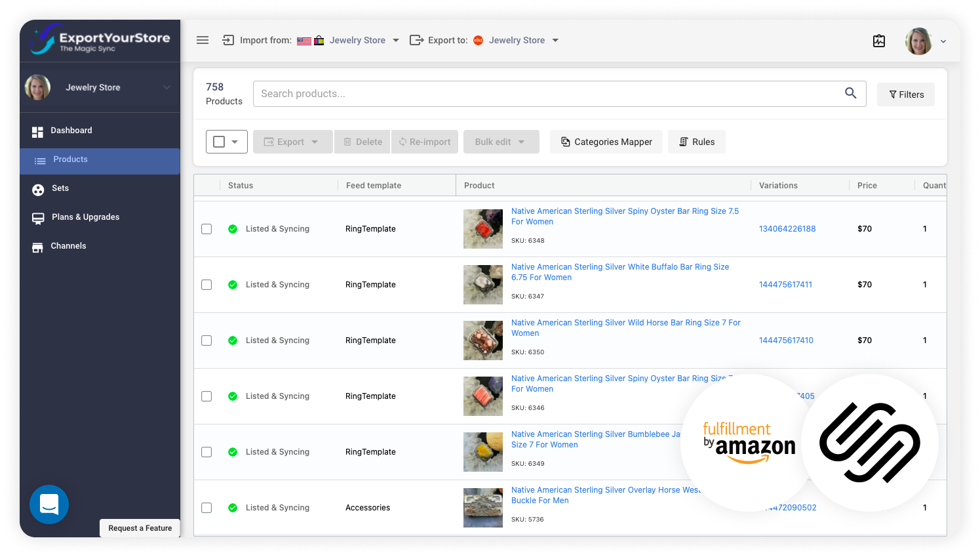Open the Sets sidebar item
Screen dimensions: 980x557
click(100, 188)
